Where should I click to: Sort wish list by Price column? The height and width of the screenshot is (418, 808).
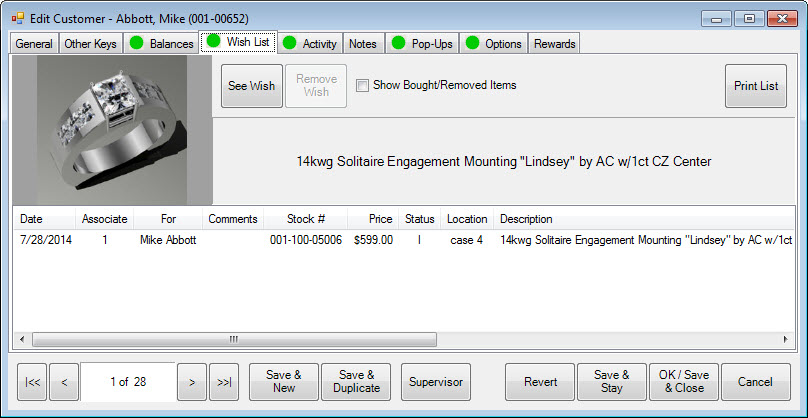[x=379, y=219]
